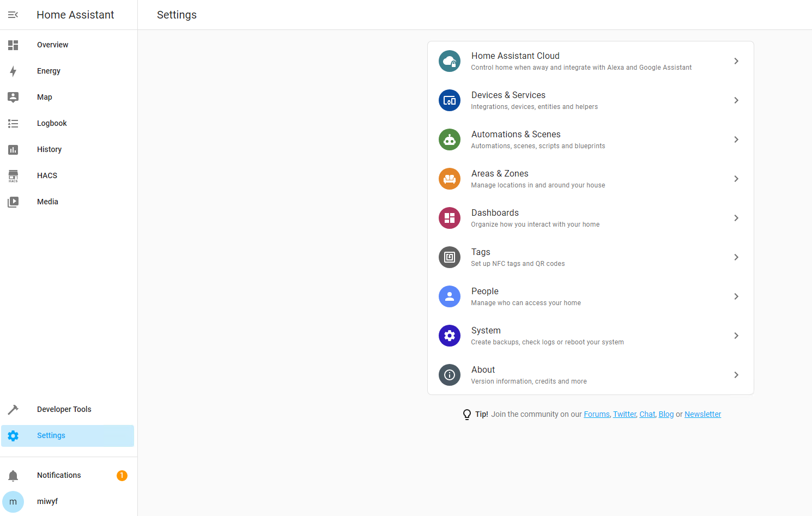Expand About using its chevron arrow
This screenshot has height=516, width=812.
tap(736, 375)
